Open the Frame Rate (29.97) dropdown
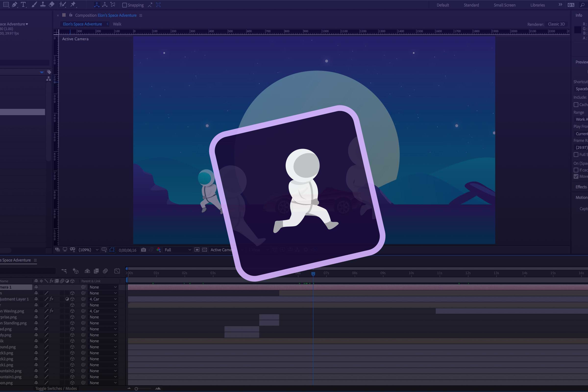The image size is (588, 392). click(x=580, y=147)
